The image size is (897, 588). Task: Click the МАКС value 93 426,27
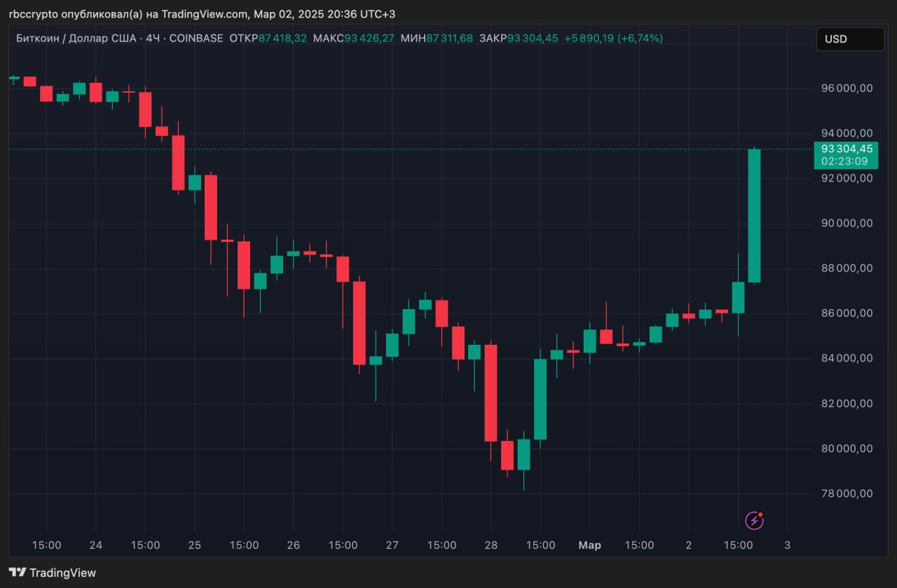click(369, 39)
